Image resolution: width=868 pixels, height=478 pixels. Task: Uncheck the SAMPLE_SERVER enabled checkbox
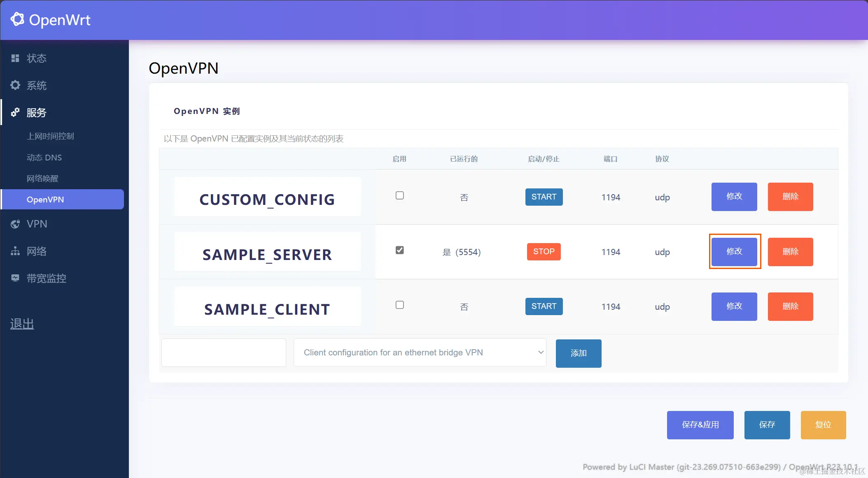[399, 250]
